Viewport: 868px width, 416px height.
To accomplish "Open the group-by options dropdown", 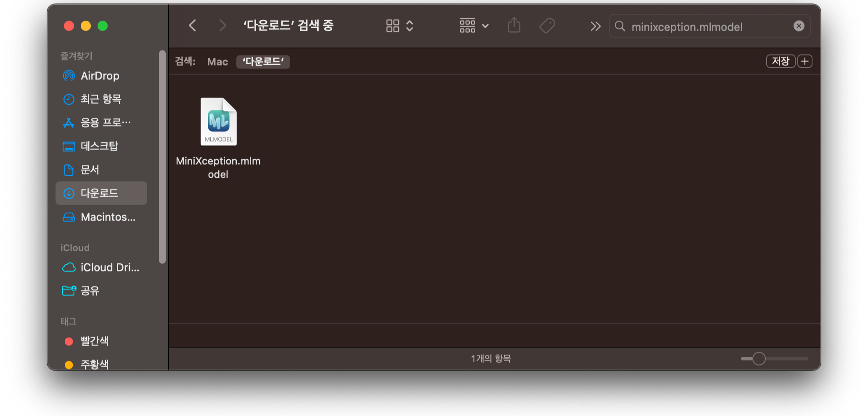I will click(x=474, y=26).
